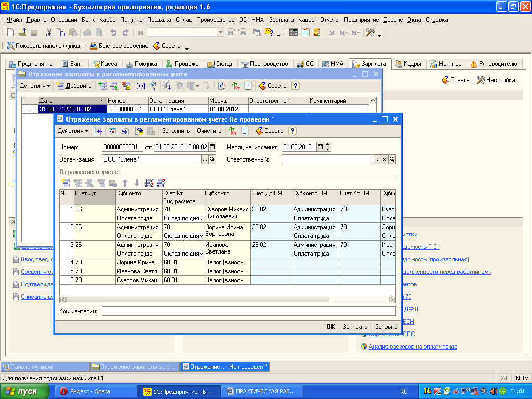The width and height of the screenshot is (532, 399).
Task: Click into the Комментарий input field
Action: (x=249, y=311)
